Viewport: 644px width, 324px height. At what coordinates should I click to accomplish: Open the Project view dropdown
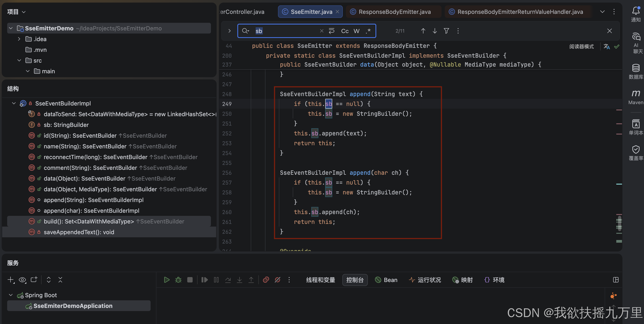click(x=16, y=12)
